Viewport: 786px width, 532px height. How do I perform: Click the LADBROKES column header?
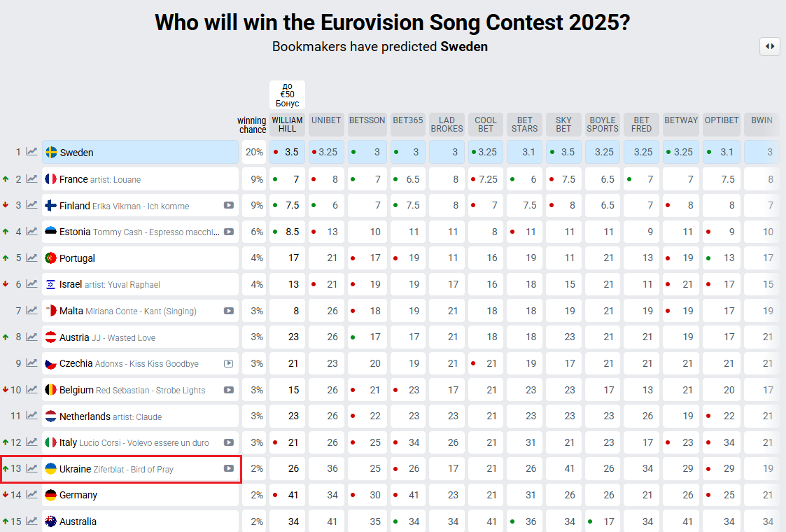pyautogui.click(x=447, y=124)
